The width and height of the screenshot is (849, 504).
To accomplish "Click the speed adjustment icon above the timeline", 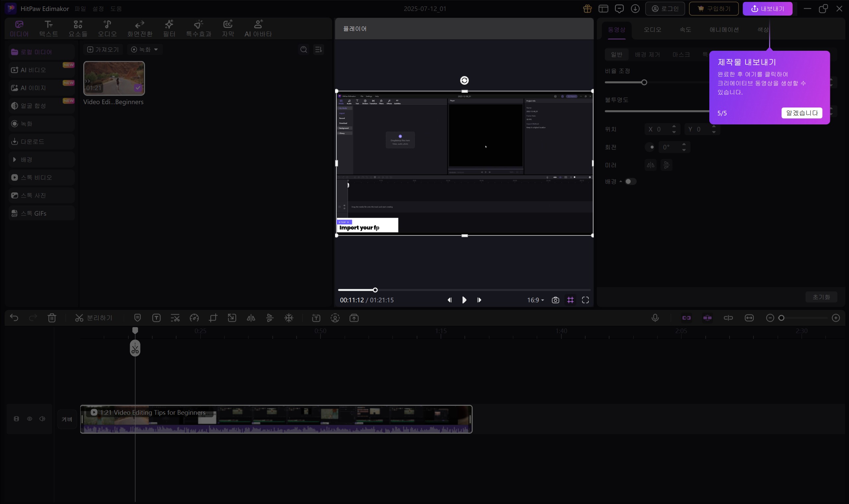I will [194, 318].
